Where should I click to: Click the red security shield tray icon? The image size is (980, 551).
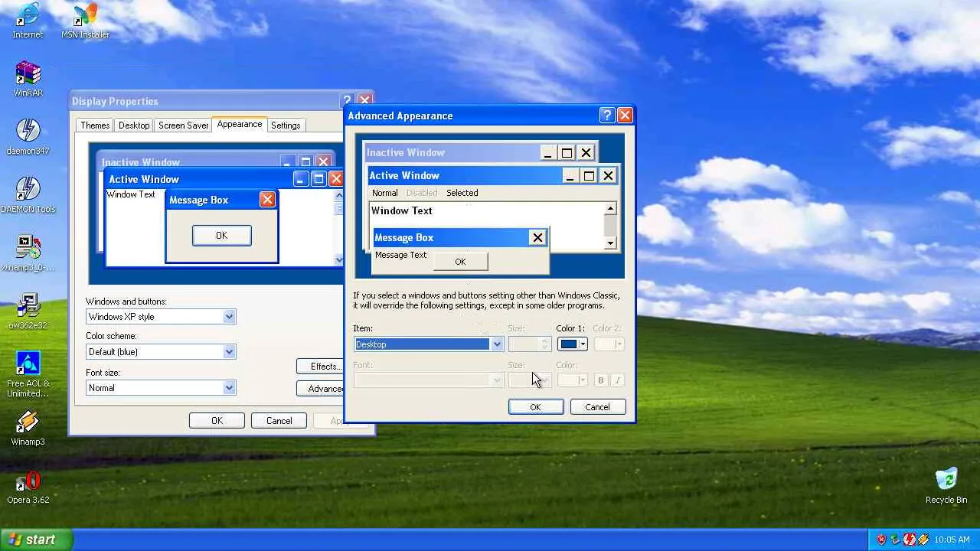[881, 540]
